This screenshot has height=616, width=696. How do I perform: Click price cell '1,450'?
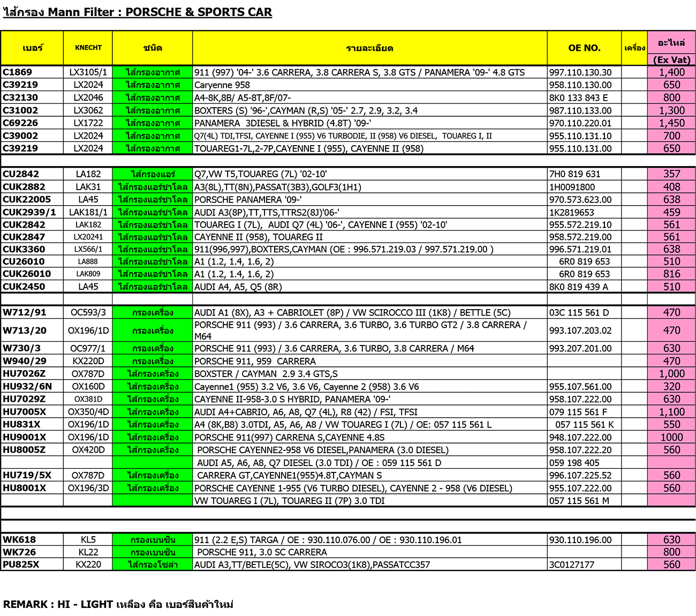[672, 123]
